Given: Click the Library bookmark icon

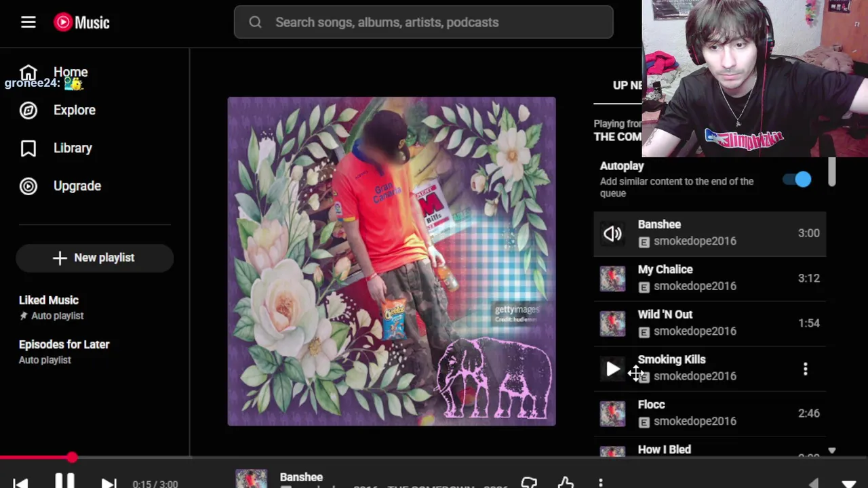Looking at the screenshot, I should 28,148.
